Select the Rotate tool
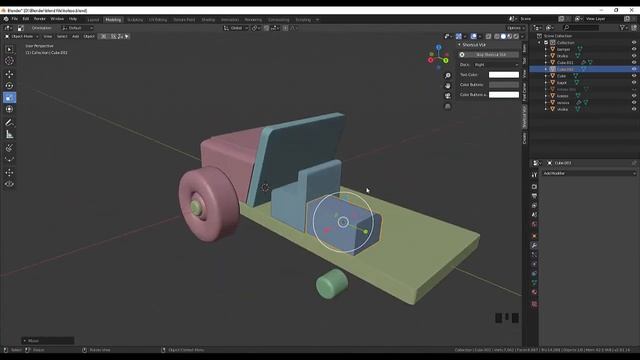Image resolution: width=640 pixels, height=360 pixels. (9, 86)
